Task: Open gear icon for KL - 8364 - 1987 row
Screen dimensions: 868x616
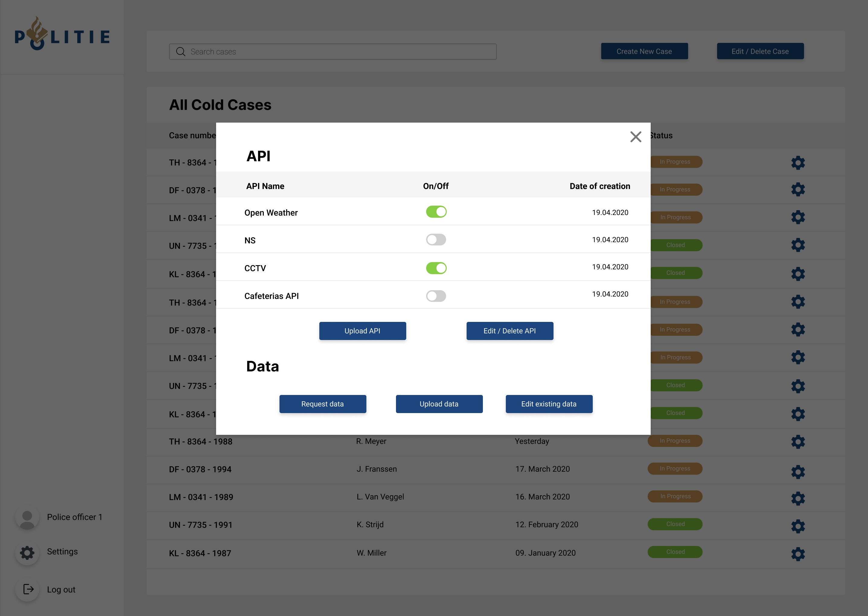Action: 798,554
